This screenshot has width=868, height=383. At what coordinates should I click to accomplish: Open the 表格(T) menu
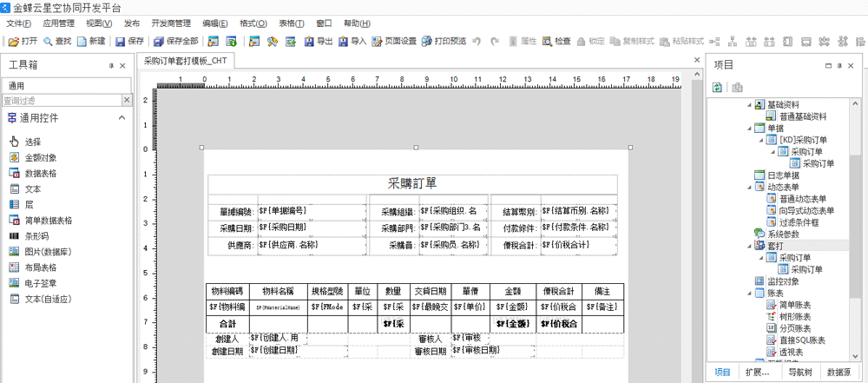click(x=292, y=23)
